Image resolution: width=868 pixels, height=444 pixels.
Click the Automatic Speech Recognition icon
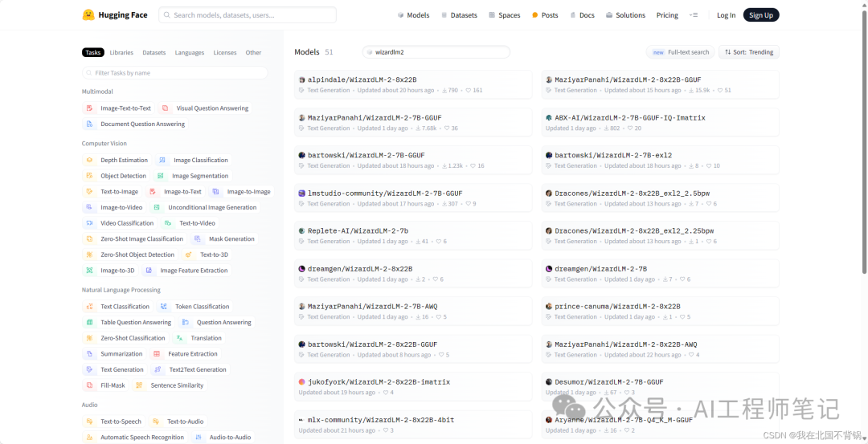[x=90, y=438]
